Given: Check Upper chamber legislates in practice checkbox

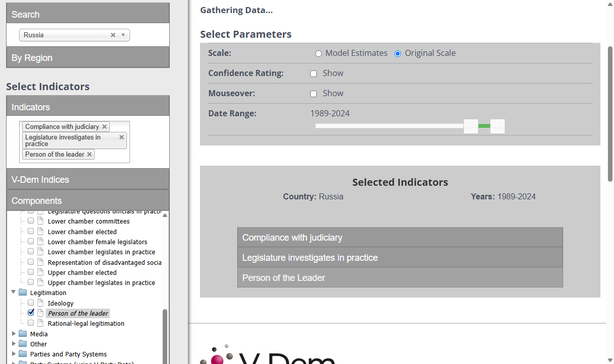Looking at the screenshot, I should click(x=31, y=282).
